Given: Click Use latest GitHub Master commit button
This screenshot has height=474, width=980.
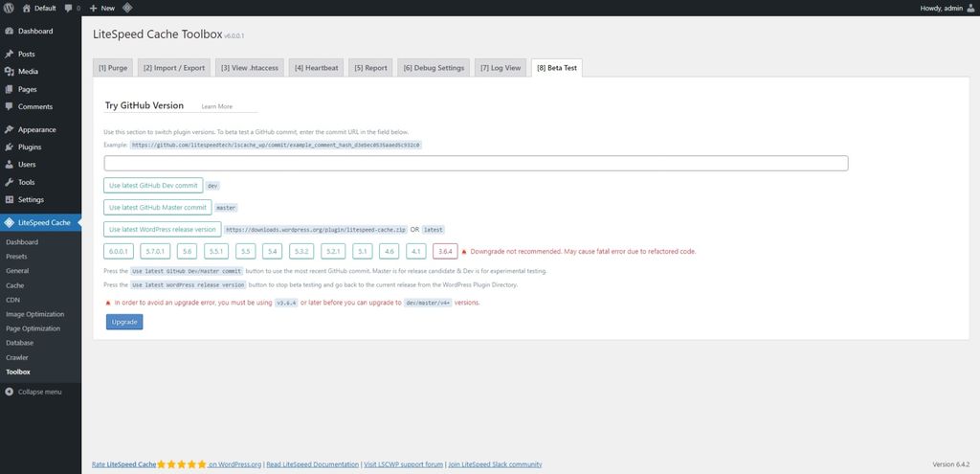Looking at the screenshot, I should click(x=158, y=208).
